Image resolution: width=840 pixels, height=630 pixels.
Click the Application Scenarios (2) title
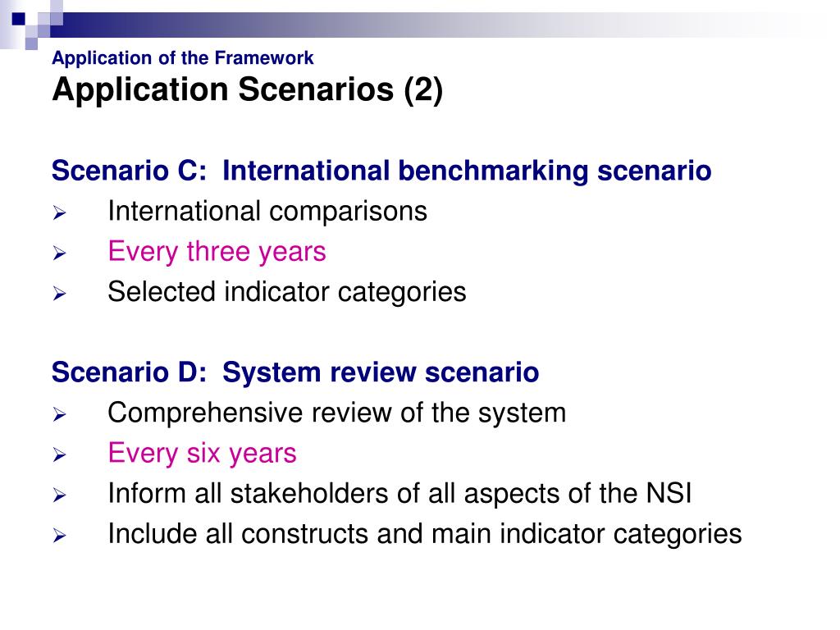tap(248, 89)
